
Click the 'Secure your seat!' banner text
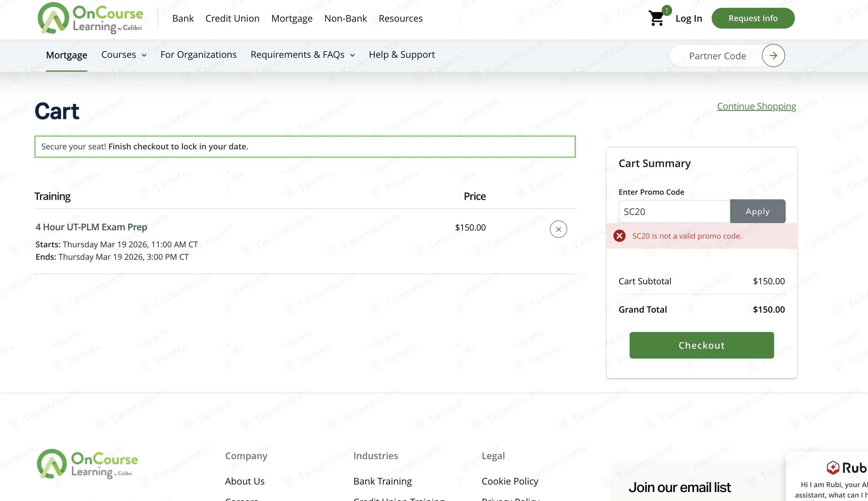(144, 146)
